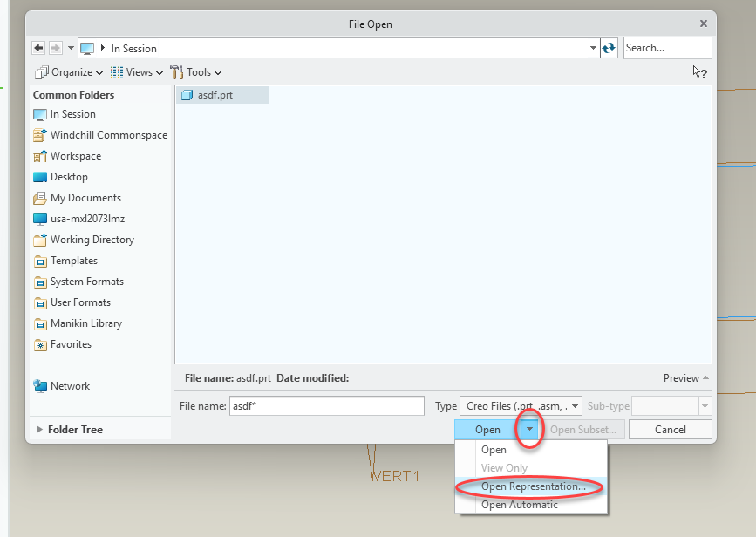Open System Formats folder
Viewport: 756px width, 537px height.
point(78,282)
